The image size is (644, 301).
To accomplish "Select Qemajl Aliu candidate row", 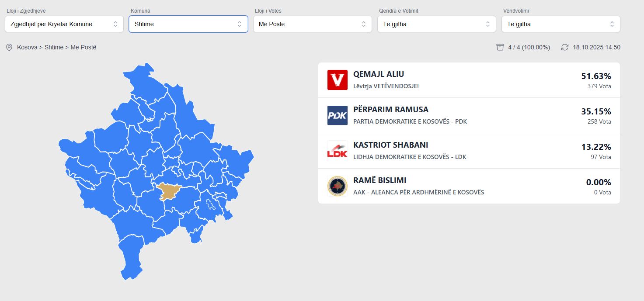I will coord(469,80).
